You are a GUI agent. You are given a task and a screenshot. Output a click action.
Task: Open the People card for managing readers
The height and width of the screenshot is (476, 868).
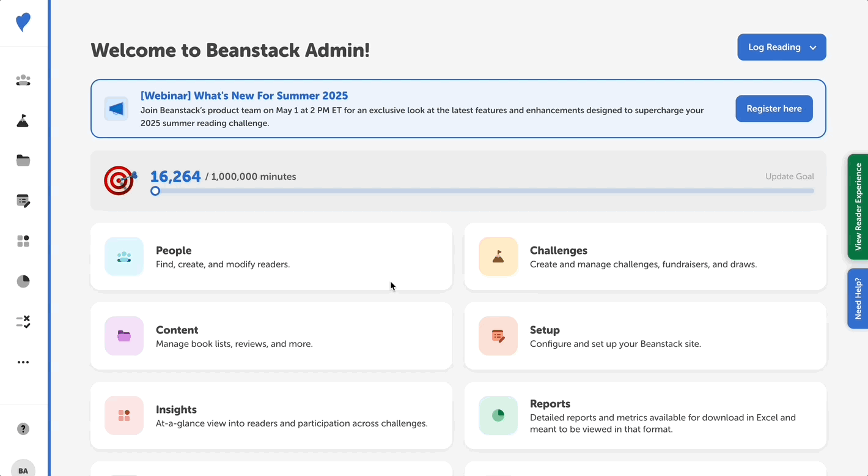coord(271,256)
